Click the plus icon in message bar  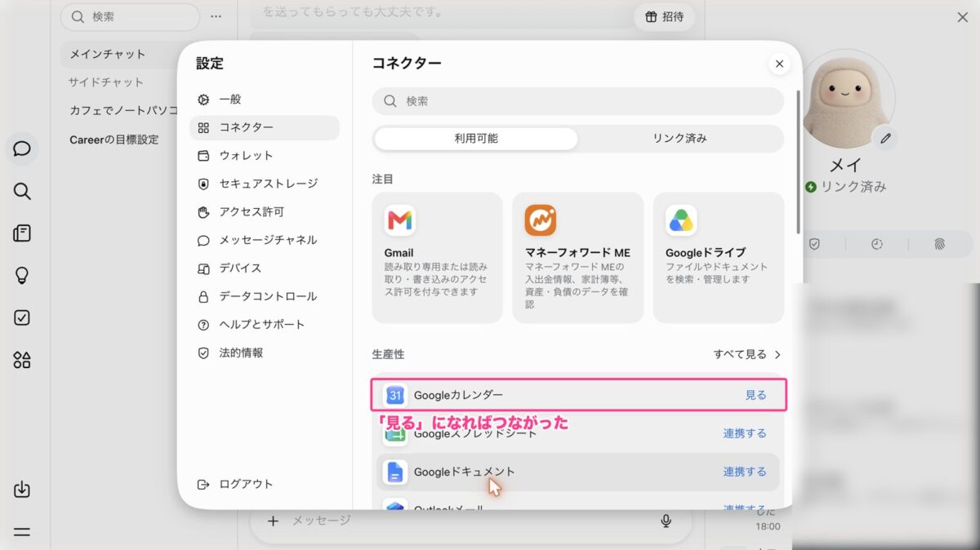click(x=273, y=521)
